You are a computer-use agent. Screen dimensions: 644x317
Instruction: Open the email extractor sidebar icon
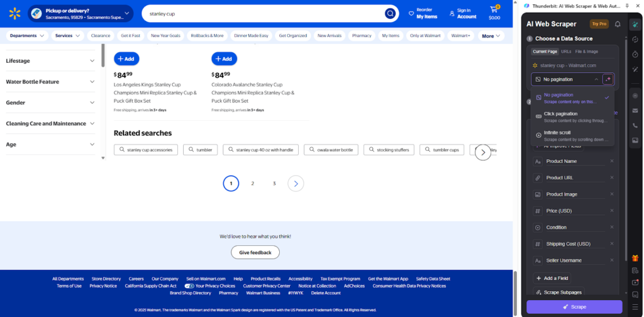click(635, 111)
